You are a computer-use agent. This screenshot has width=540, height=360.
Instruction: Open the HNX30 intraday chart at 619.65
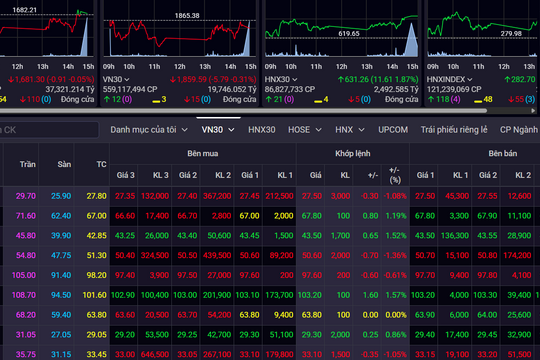(x=341, y=33)
